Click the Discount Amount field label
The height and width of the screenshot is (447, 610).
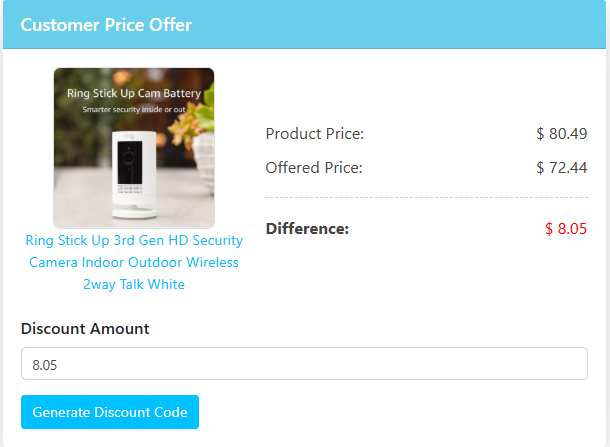[85, 329]
